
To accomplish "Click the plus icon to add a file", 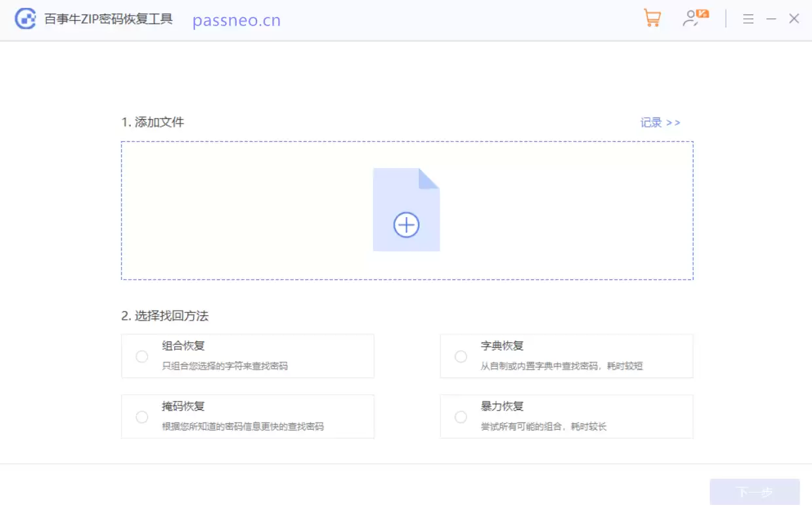I will point(406,224).
